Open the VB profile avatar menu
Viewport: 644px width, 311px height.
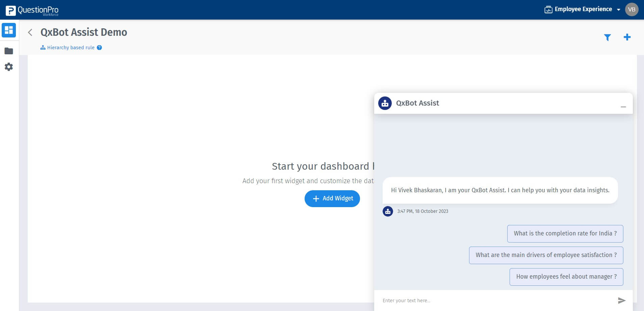click(631, 9)
